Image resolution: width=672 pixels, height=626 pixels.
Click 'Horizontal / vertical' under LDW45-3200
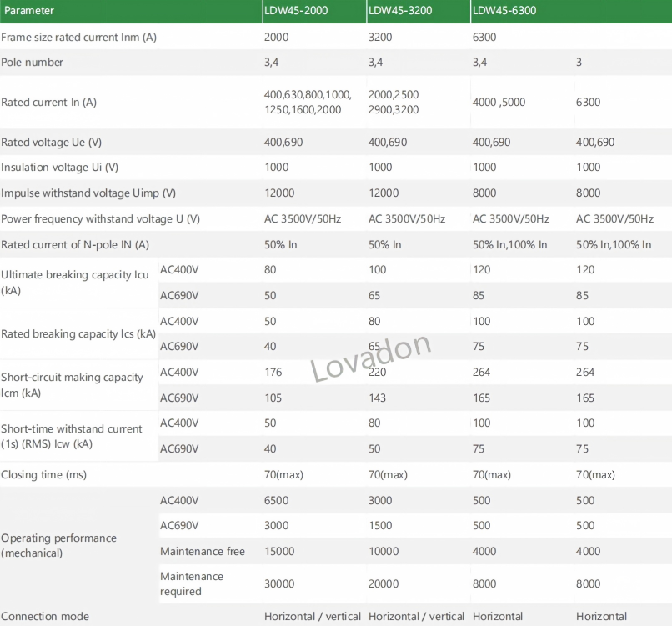pyautogui.click(x=416, y=617)
